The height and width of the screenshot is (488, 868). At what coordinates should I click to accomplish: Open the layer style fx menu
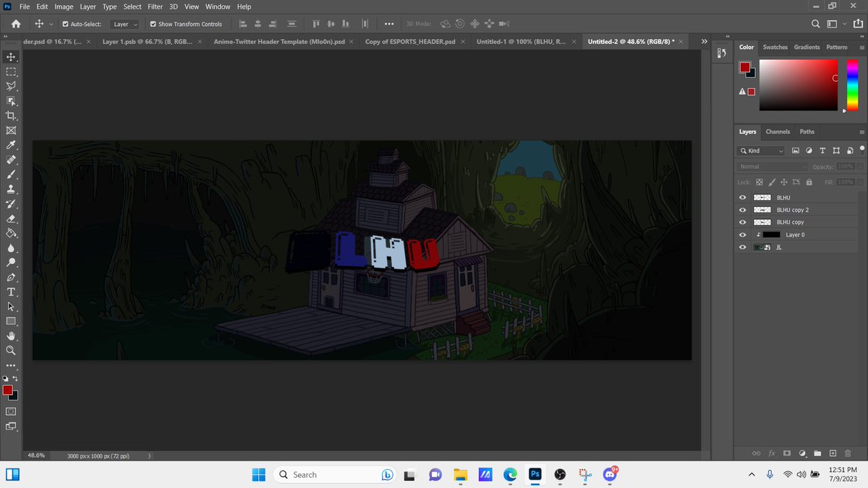click(772, 453)
